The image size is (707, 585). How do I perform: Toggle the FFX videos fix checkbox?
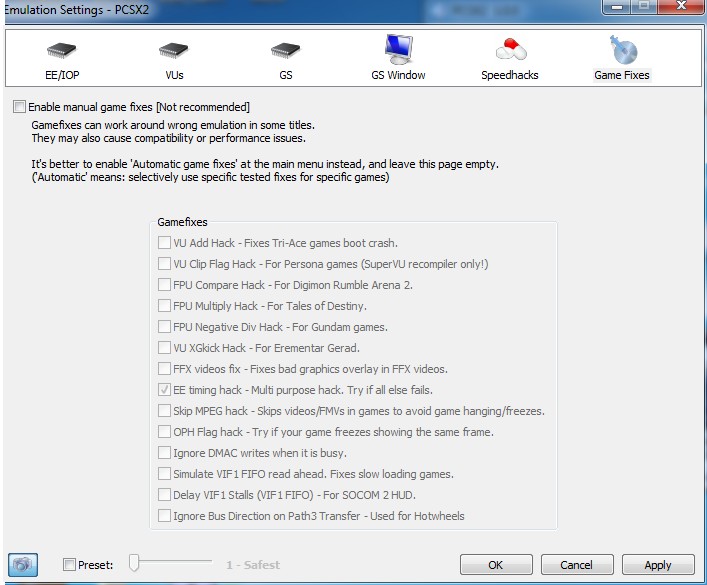(x=164, y=369)
